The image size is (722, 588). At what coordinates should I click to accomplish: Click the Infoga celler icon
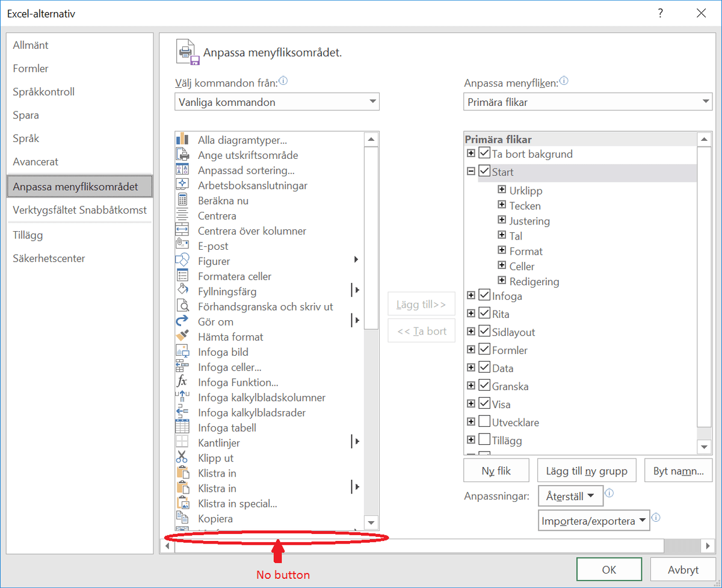pos(182,367)
